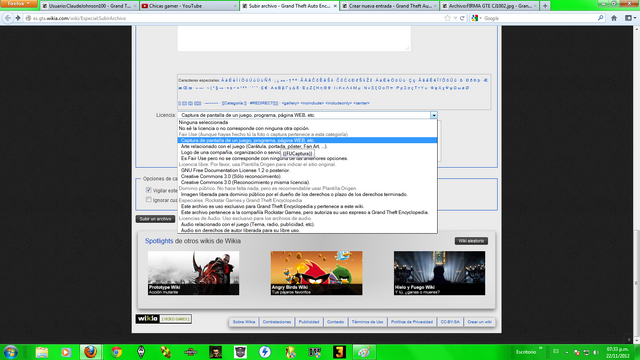Open the Sobre Wikia footer link

pos(244,322)
